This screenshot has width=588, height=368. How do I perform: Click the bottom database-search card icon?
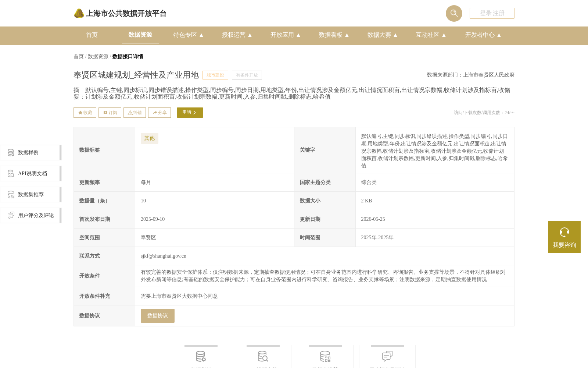click(263, 356)
